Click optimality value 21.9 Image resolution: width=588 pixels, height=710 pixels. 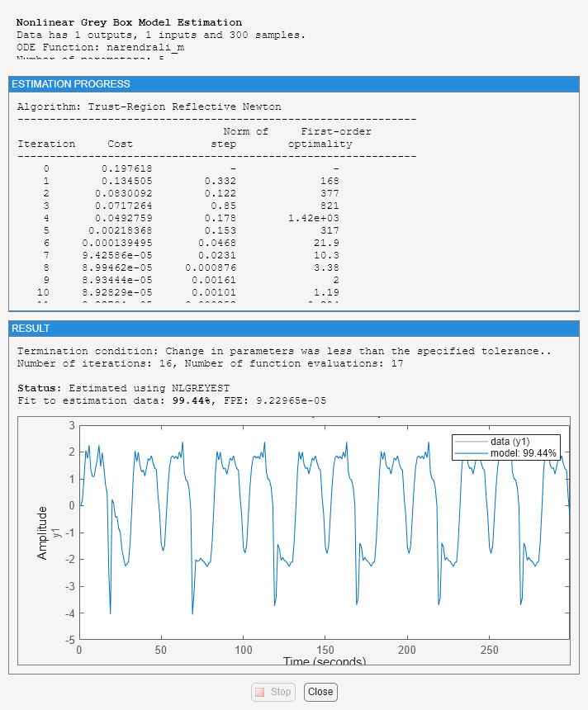click(x=326, y=244)
